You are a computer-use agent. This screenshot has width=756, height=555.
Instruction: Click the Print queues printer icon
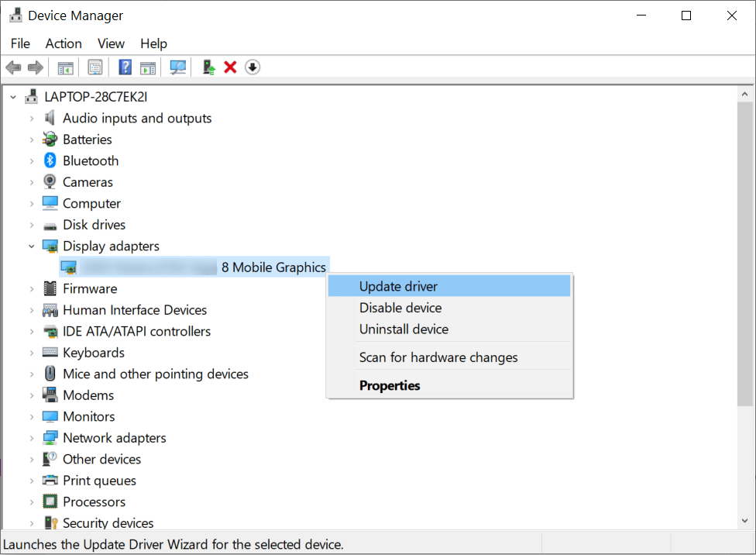point(50,480)
